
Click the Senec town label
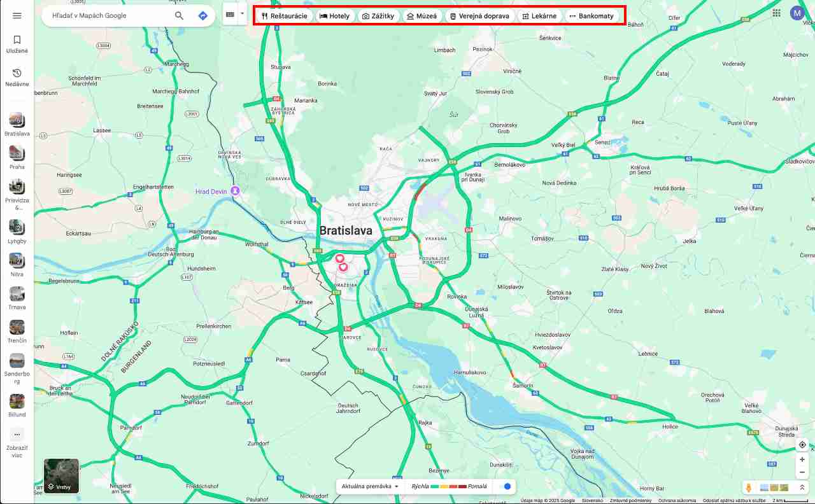coord(601,142)
